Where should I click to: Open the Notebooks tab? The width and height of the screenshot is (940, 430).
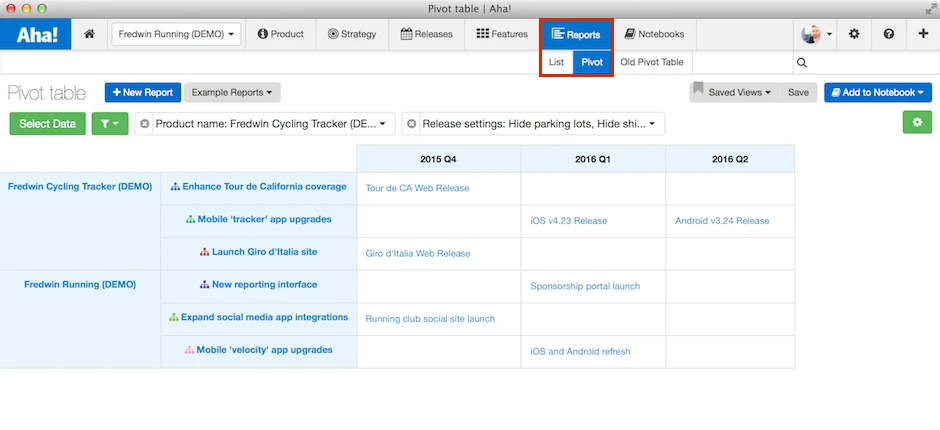(654, 34)
